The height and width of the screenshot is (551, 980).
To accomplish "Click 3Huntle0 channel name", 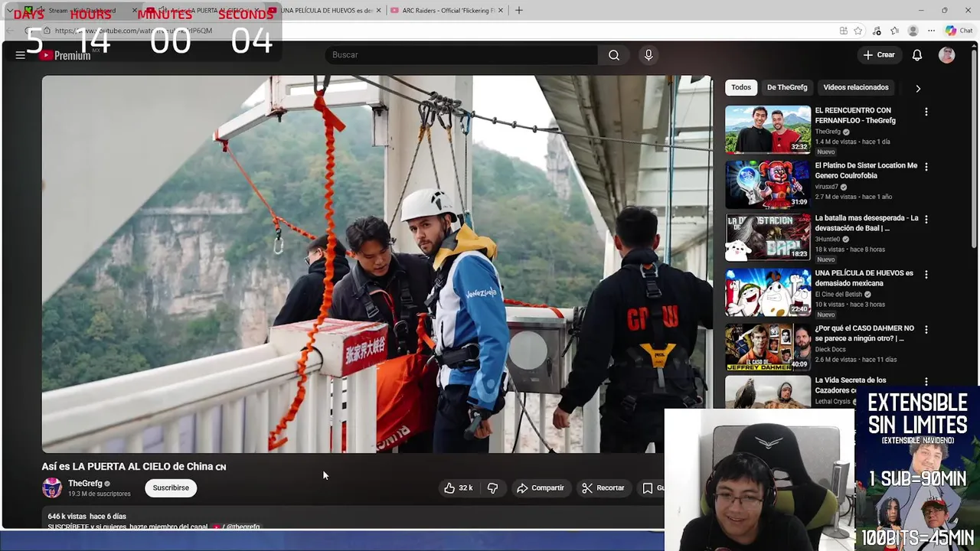I will [828, 240].
